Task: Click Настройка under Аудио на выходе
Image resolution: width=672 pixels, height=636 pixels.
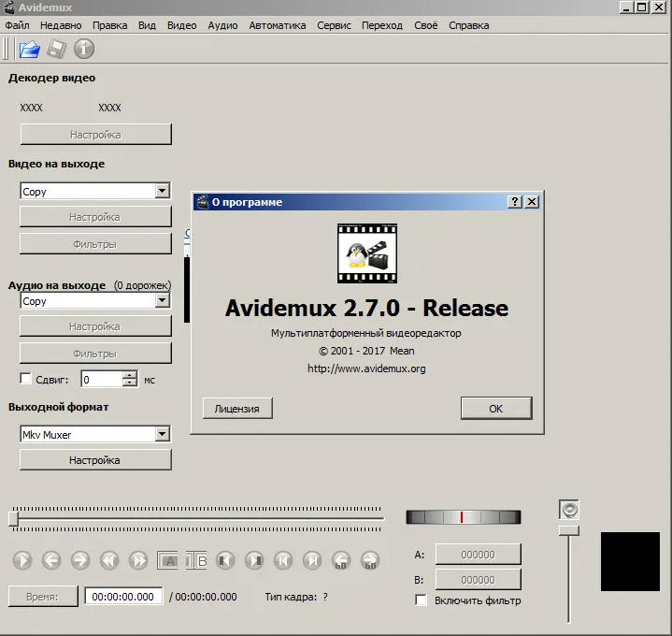Action: (x=95, y=326)
